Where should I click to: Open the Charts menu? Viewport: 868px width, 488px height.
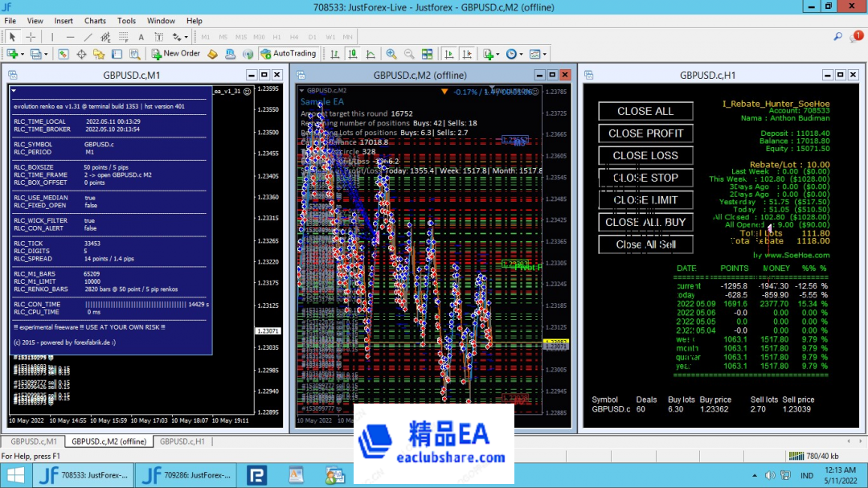[95, 21]
